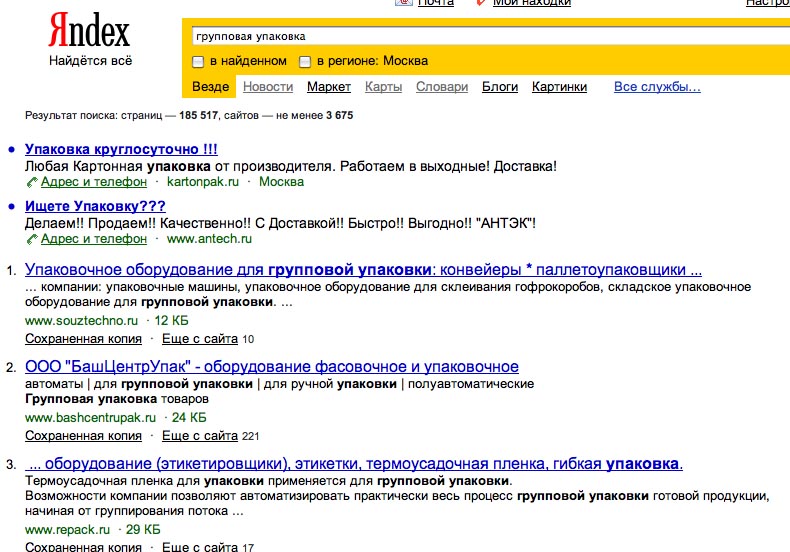The height and width of the screenshot is (552, 790).
Task: Open result 'Упаковочное оборудование для групповой упаковки'
Action: point(363,270)
